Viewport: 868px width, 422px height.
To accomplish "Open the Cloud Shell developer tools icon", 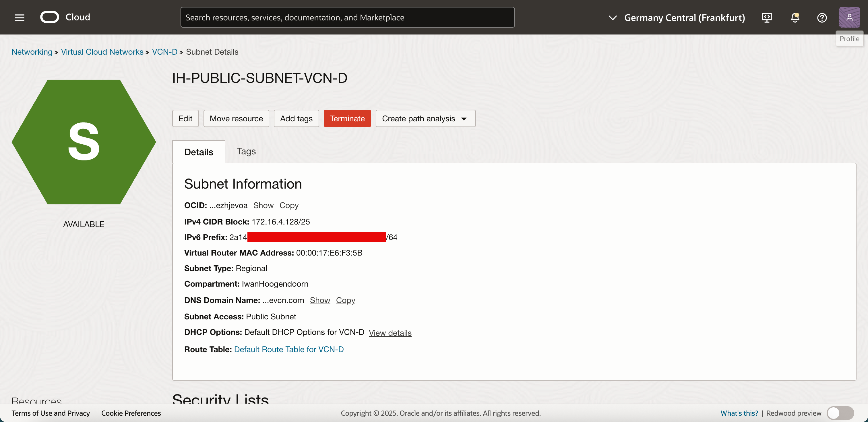I will click(767, 18).
